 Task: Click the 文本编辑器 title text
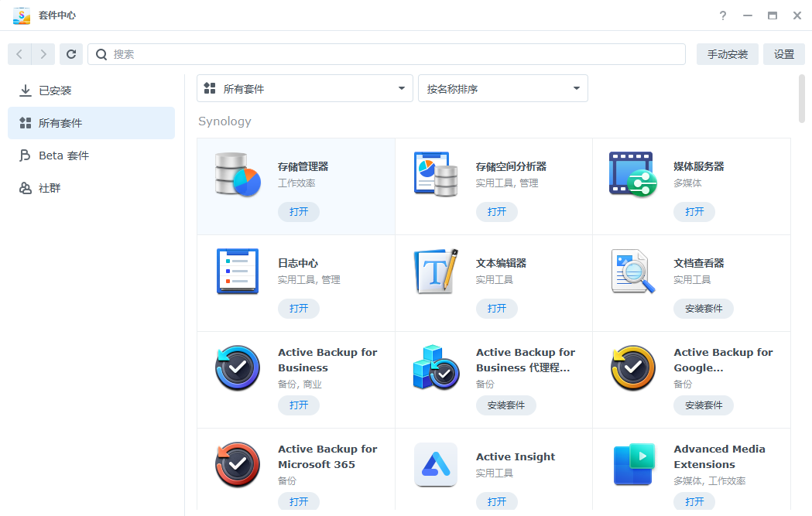click(x=501, y=264)
